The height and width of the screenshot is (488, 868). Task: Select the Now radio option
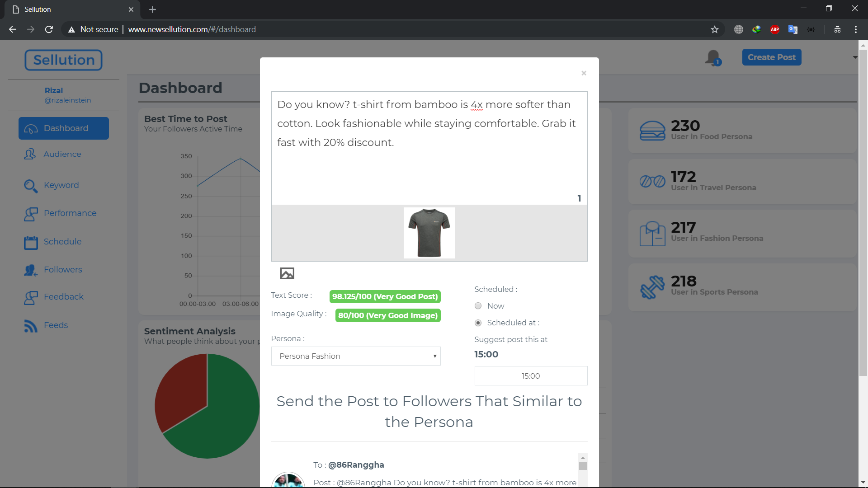click(x=478, y=306)
